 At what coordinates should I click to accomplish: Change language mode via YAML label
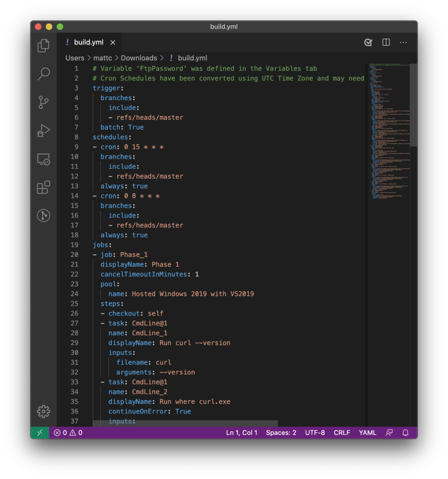coord(367,433)
